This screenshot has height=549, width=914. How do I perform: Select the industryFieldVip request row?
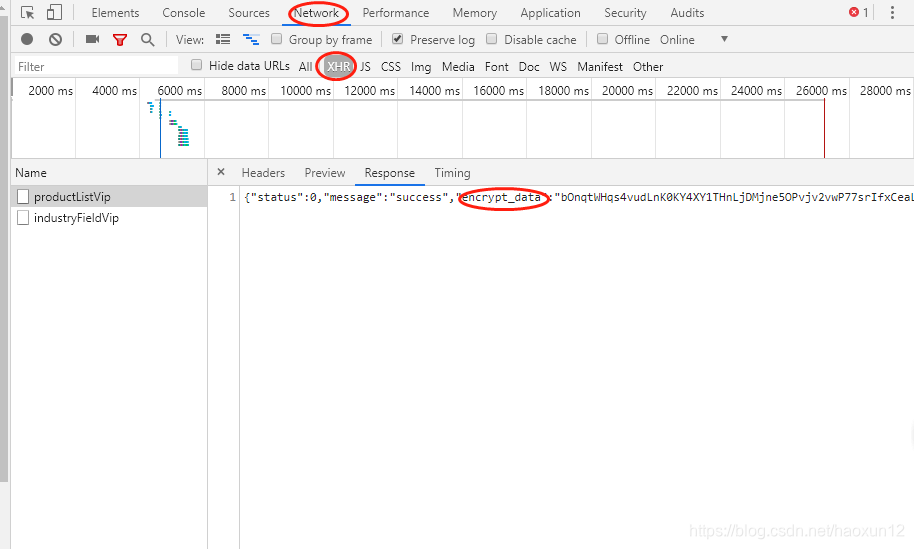coord(109,218)
